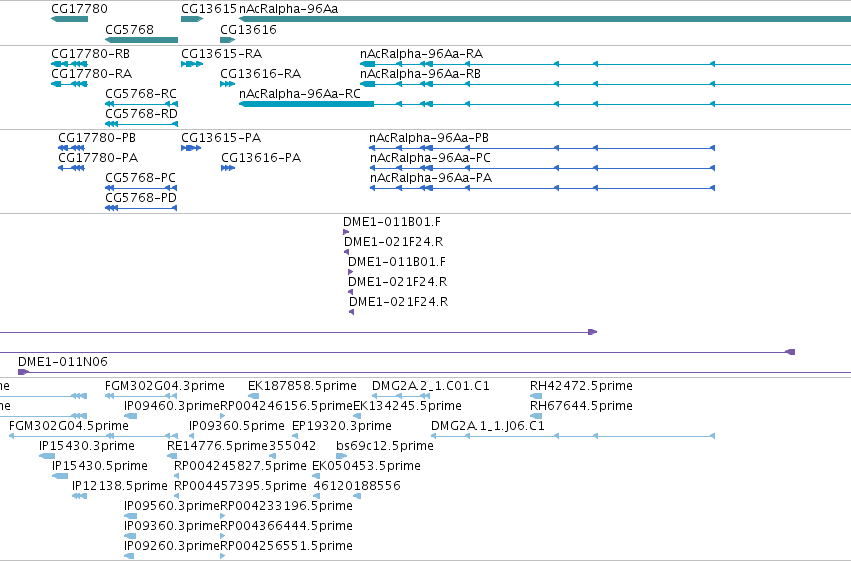Click EST label RH67644.5prime
Image resolution: width=851 pixels, height=561 pixels.
coord(581,406)
